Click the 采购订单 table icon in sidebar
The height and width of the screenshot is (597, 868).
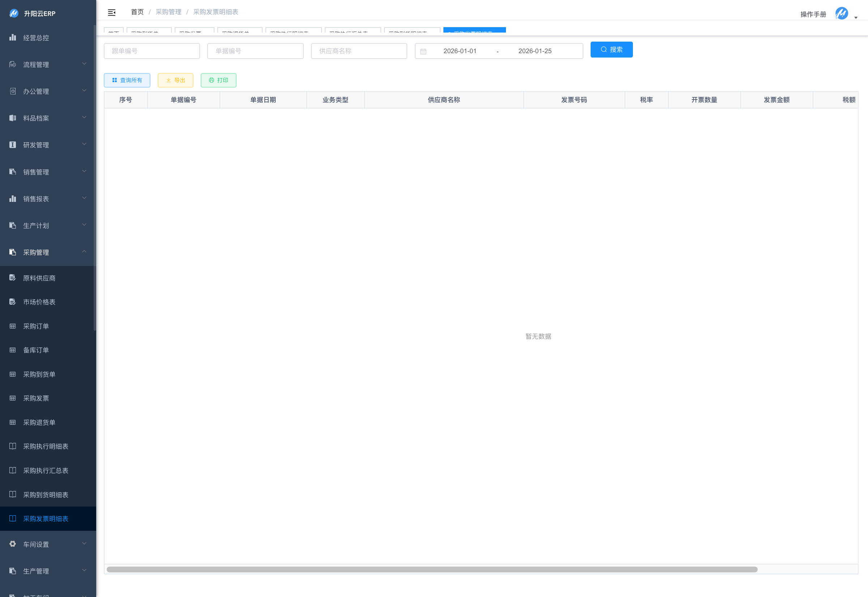pos(13,326)
